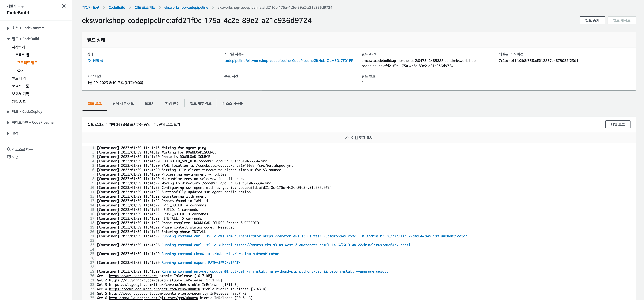Click log line 'Entering phase INSTALL'
This screenshot has height=300, width=644.
pos(152,232)
